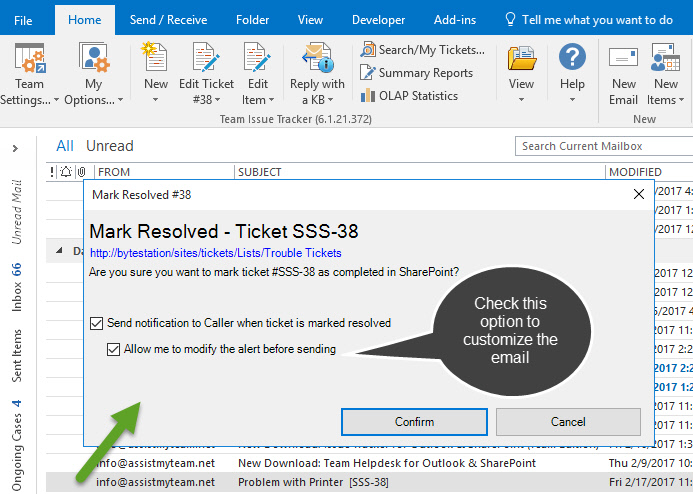This screenshot has height=494, width=693.
Task: Click Reply with a KB icon
Action: 317,60
